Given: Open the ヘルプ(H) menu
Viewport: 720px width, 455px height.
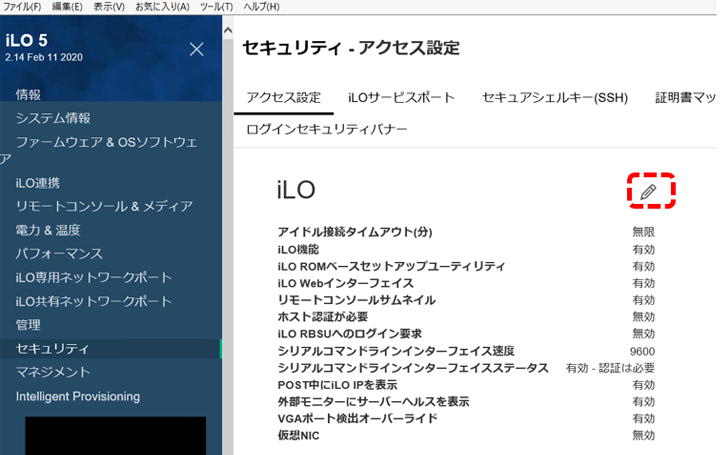Looking at the screenshot, I should pos(261,7).
